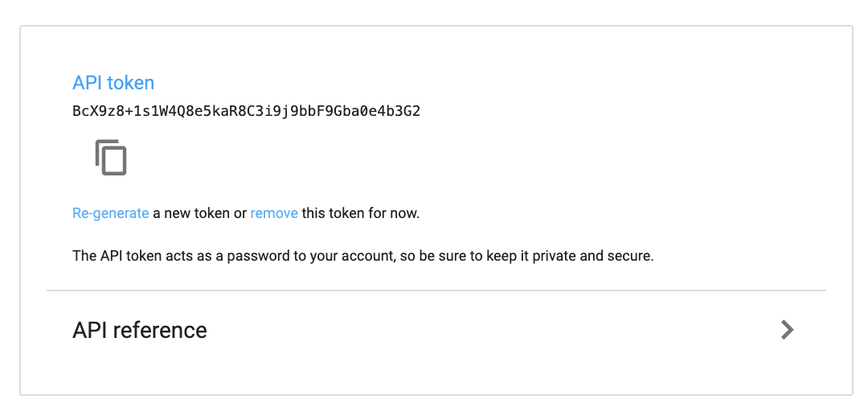
Task: Click the 'a new token or' text
Action: 199,213
